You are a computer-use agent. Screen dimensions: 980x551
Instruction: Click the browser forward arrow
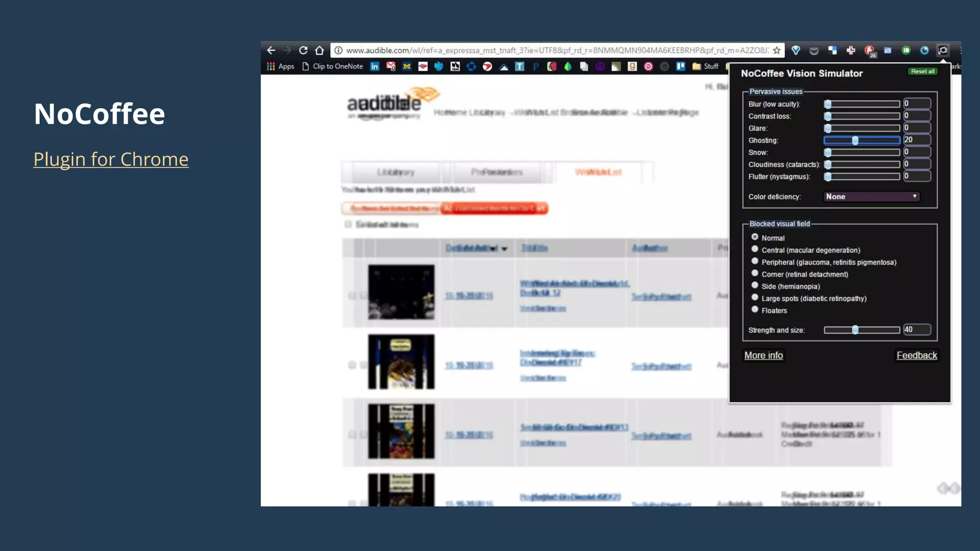pyautogui.click(x=287, y=50)
